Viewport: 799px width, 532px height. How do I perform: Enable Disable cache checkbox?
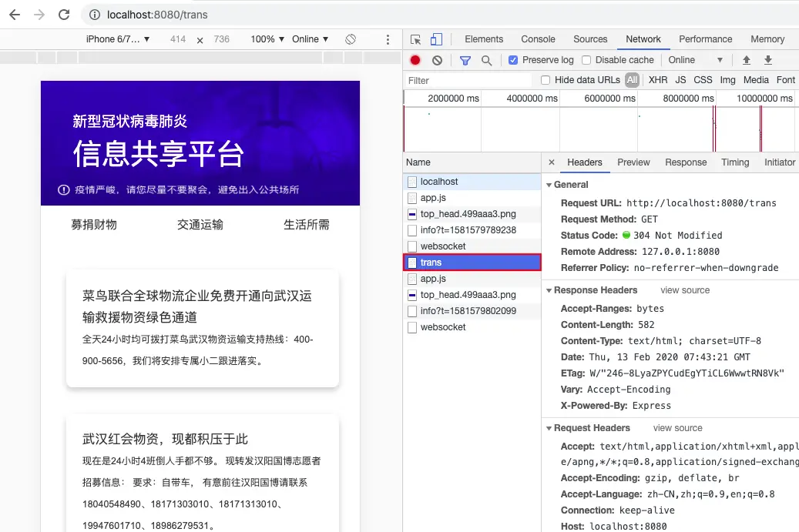coord(586,60)
